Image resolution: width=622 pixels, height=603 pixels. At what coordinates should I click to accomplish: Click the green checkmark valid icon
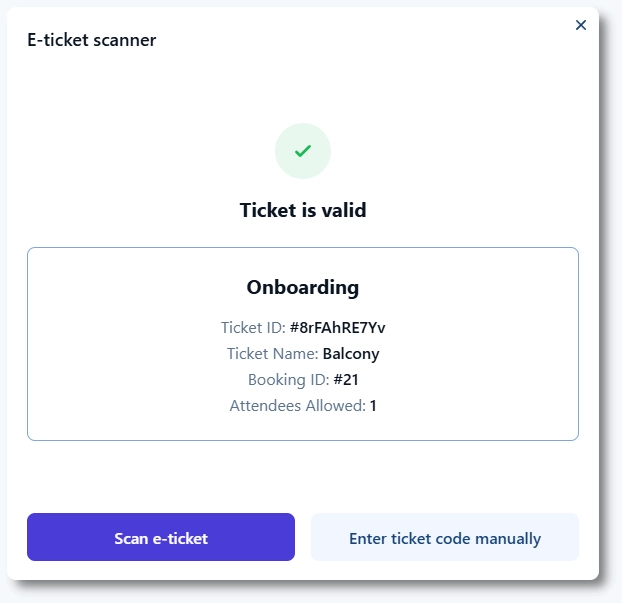[x=303, y=151]
